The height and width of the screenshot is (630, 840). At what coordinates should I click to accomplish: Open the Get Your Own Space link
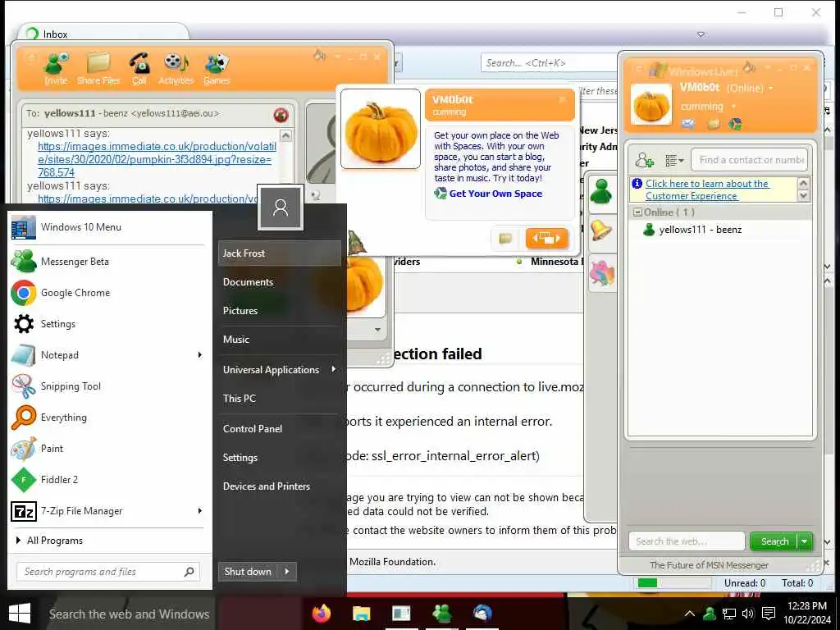495,194
